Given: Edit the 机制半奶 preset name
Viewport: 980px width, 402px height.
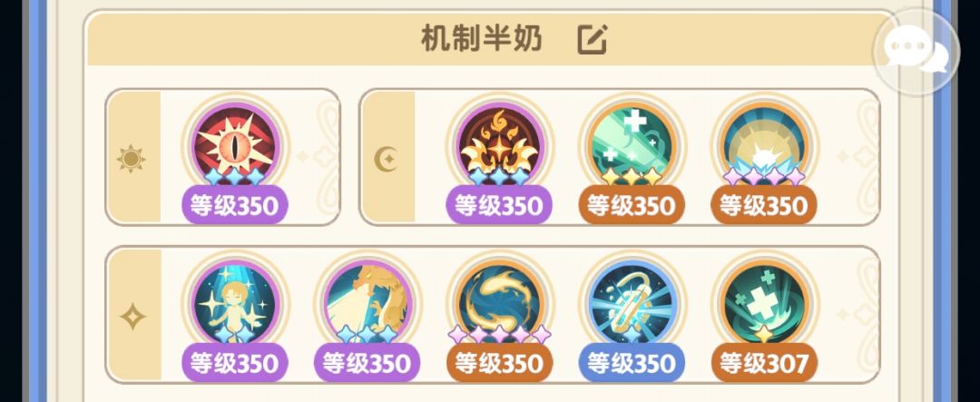Looking at the screenshot, I should 592,39.
